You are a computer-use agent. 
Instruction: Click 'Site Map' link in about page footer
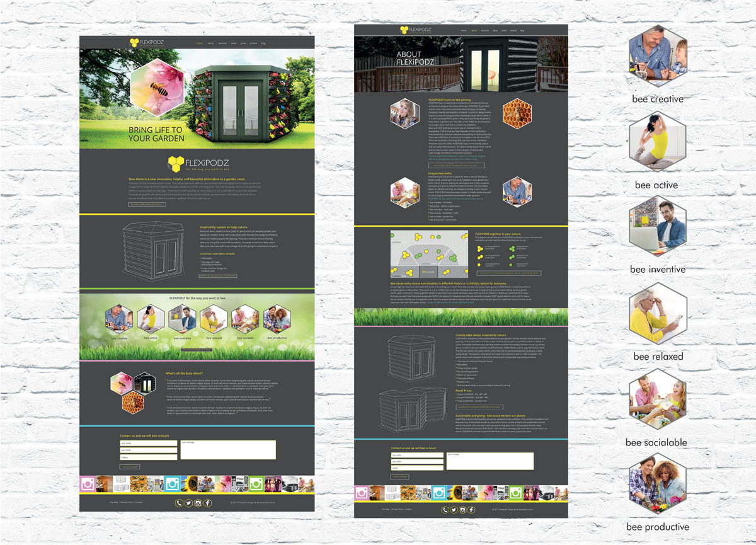pos(386,509)
